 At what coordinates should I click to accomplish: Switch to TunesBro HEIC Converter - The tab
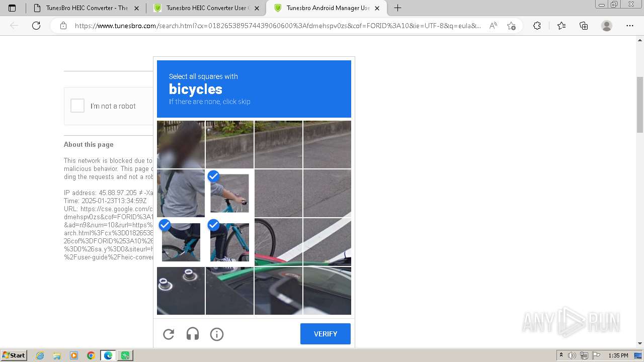click(x=87, y=8)
